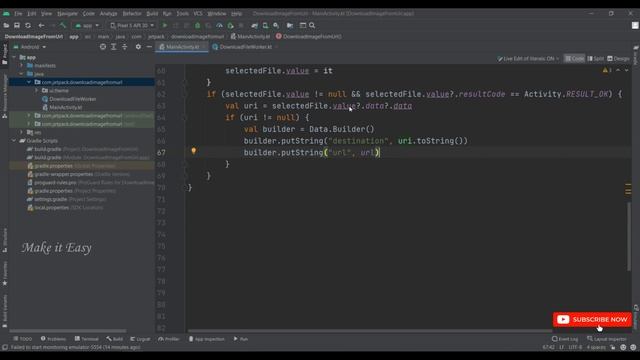Click the Project tool window sidebar button
Image resolution: width=640 pixels, height=360 pixels.
(x=4, y=54)
